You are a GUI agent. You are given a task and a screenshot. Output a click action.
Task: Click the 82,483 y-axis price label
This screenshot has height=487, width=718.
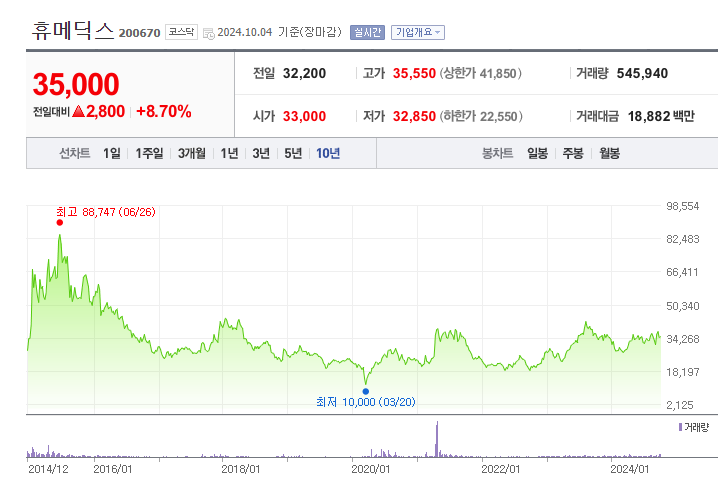point(683,239)
